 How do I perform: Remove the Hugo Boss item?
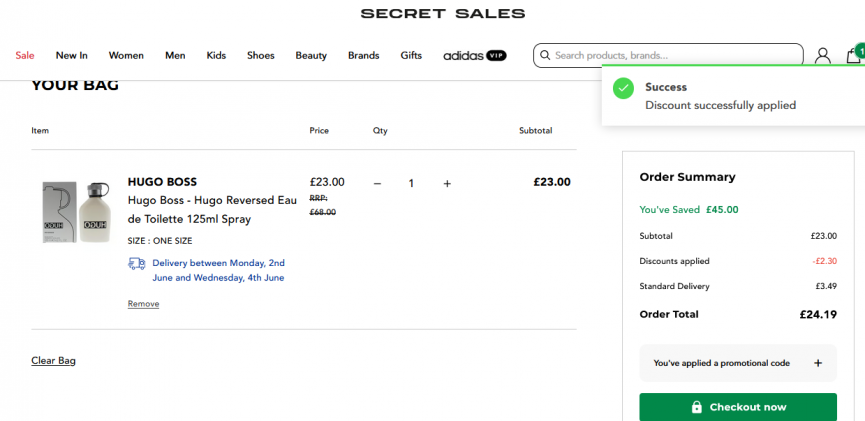point(143,304)
